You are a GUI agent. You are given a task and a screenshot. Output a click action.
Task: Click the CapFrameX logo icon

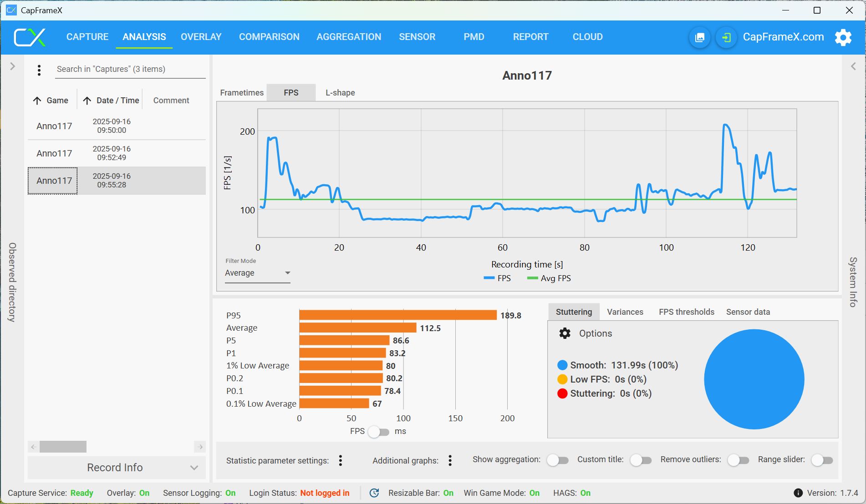[x=30, y=37]
